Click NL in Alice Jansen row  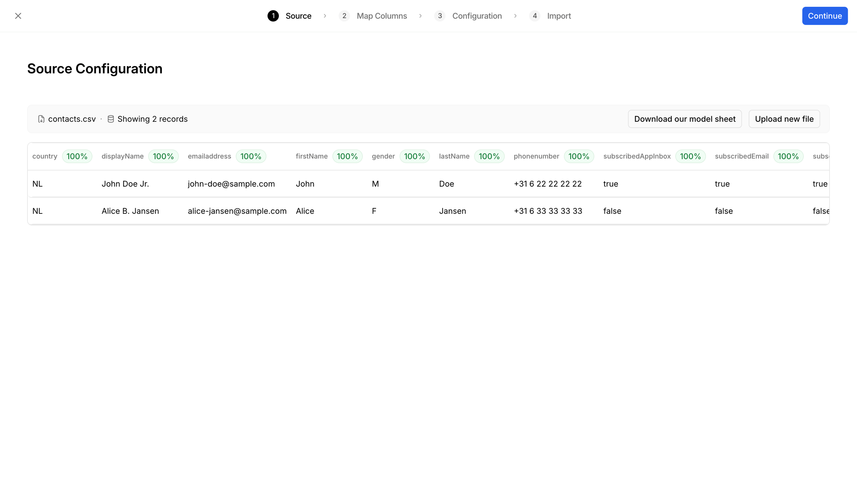click(37, 211)
